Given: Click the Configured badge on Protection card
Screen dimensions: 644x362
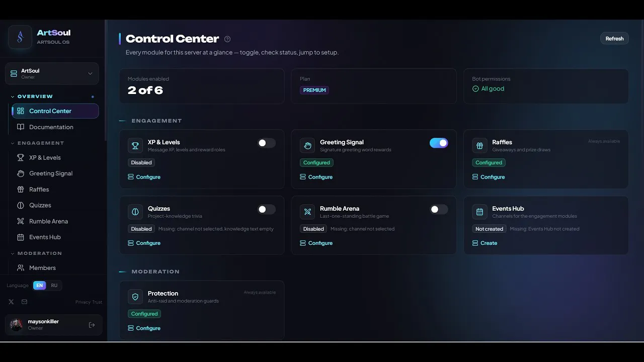Looking at the screenshot, I should click(144, 314).
